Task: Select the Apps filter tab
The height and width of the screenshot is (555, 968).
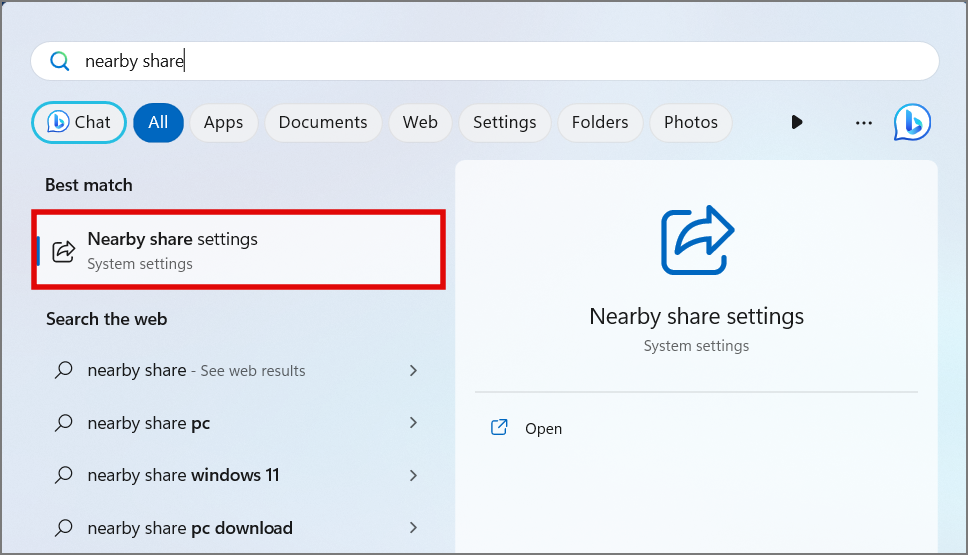Action: click(223, 122)
